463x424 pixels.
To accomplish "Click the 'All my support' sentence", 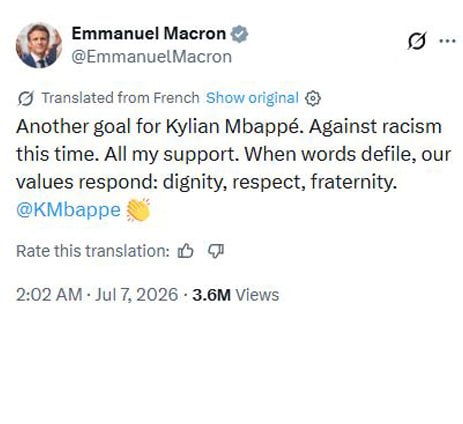I will coord(170,155).
